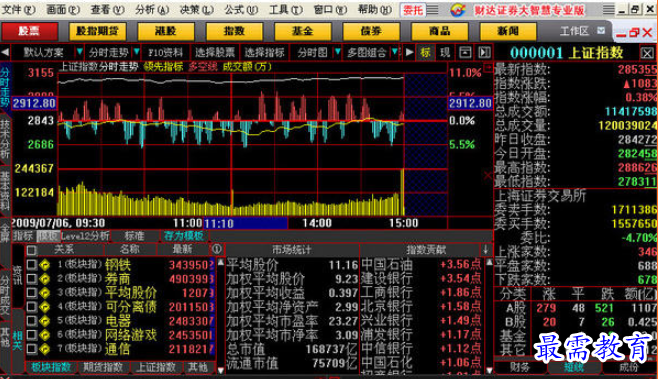Image resolution: width=658 pixels, height=379 pixels.
Task: Click the 2912.80 price label on left axis
Action: click(34, 103)
